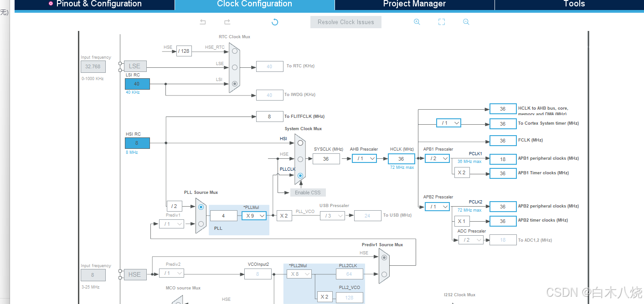Click the circular reset clock configuration icon
The image size is (644, 304).
[275, 22]
